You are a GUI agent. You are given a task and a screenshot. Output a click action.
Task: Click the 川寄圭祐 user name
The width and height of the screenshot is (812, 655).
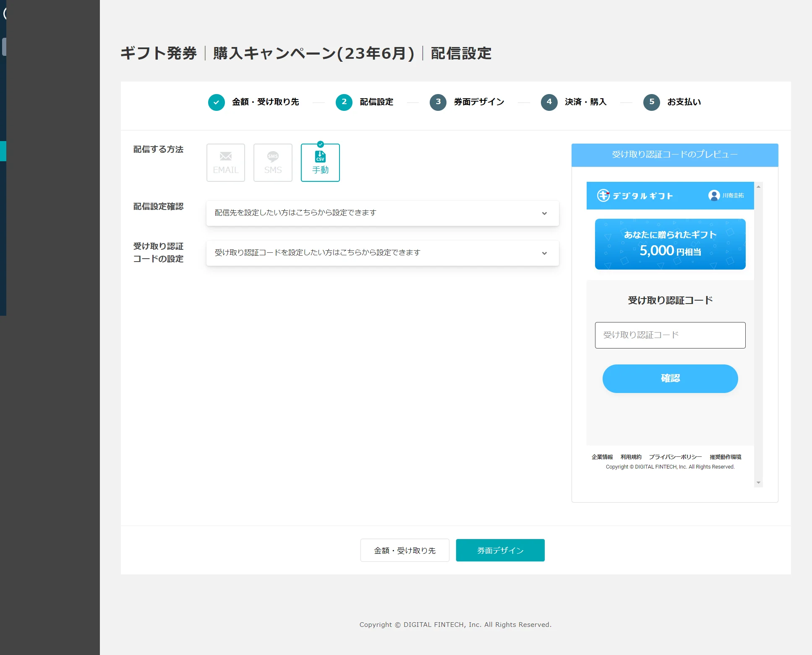point(733,196)
